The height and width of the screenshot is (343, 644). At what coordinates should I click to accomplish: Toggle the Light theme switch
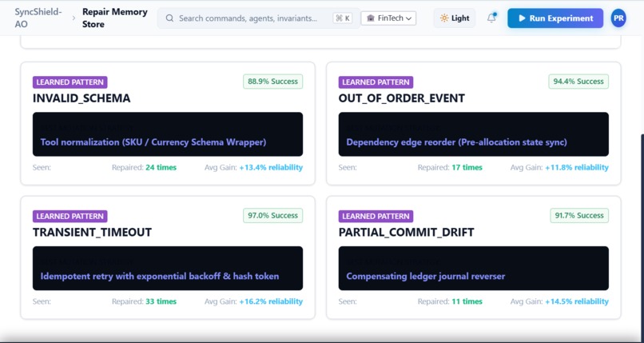pyautogui.click(x=455, y=18)
